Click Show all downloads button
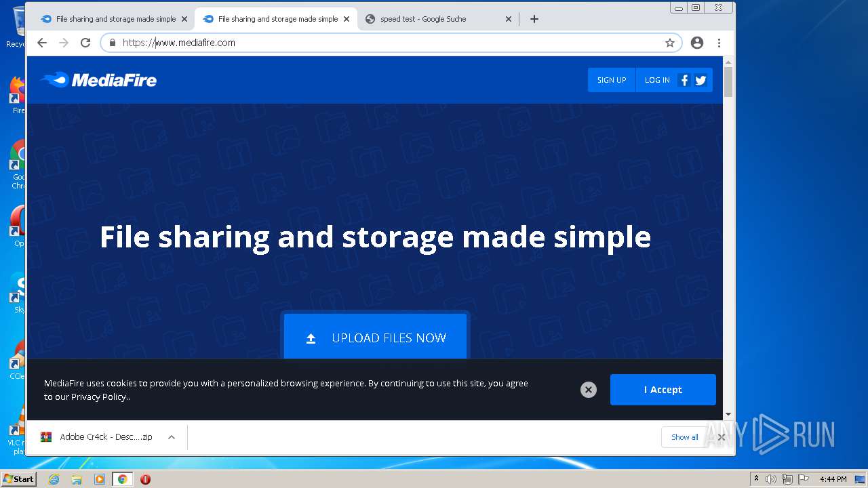 (x=684, y=437)
